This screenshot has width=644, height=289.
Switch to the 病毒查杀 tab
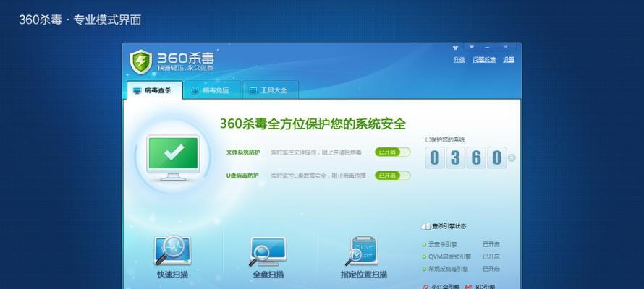154,90
